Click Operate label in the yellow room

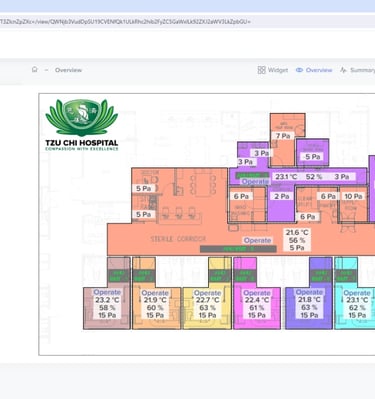pos(207,293)
